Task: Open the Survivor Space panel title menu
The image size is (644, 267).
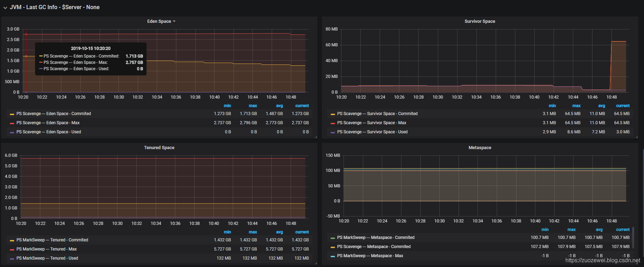Action: click(x=480, y=21)
